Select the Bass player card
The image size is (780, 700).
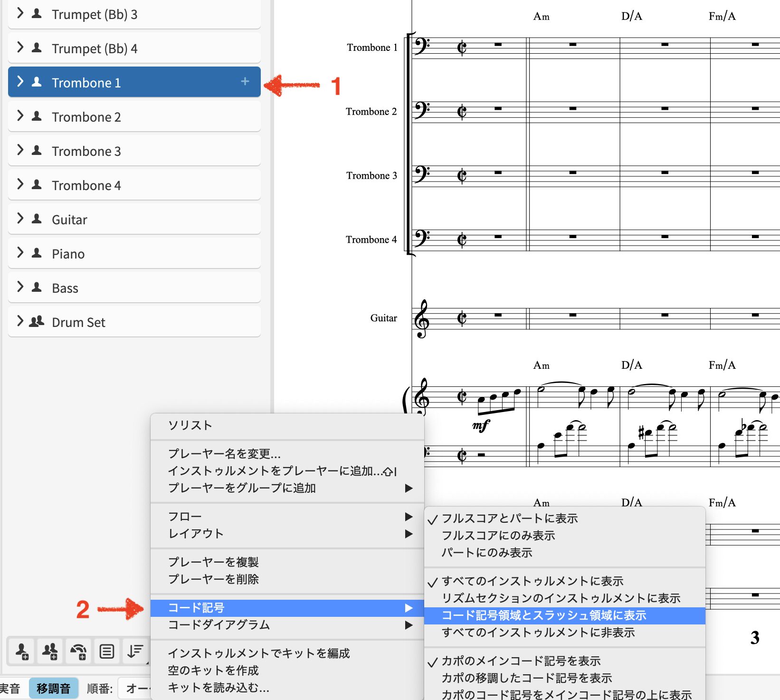[134, 288]
